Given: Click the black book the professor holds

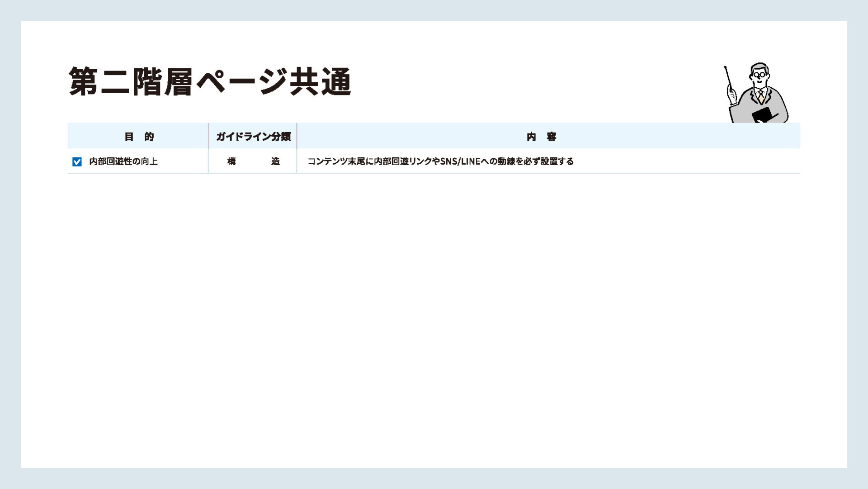Looking at the screenshot, I should 763,115.
